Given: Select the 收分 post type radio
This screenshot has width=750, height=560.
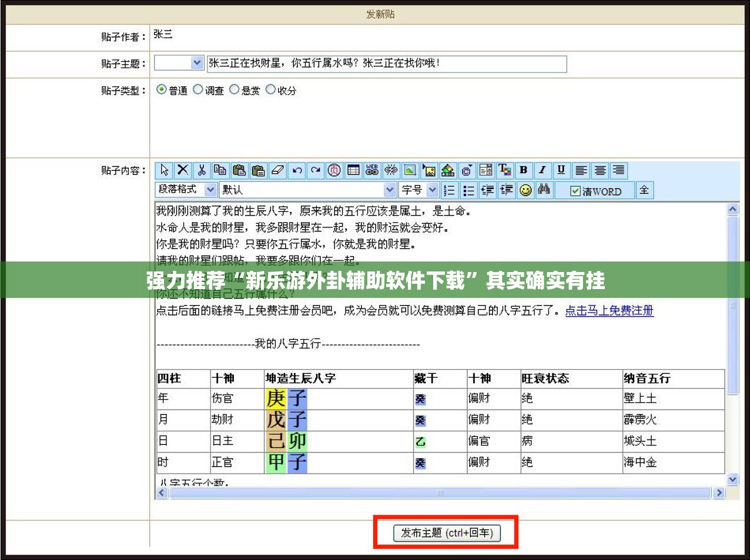Looking at the screenshot, I should coord(270,89).
